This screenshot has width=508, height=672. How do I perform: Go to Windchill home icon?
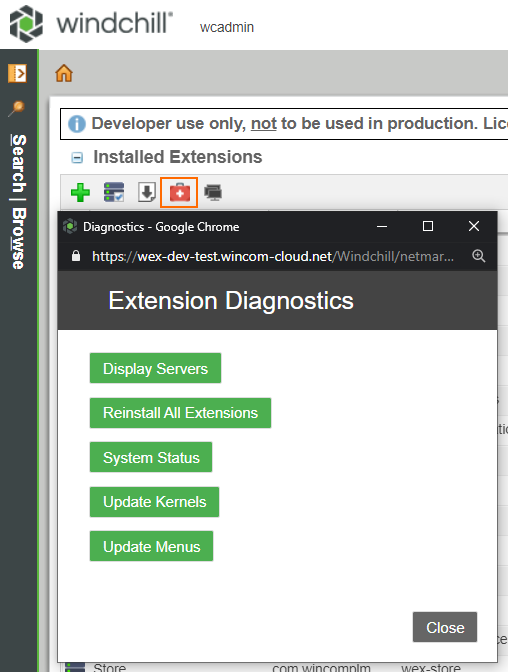pos(64,73)
